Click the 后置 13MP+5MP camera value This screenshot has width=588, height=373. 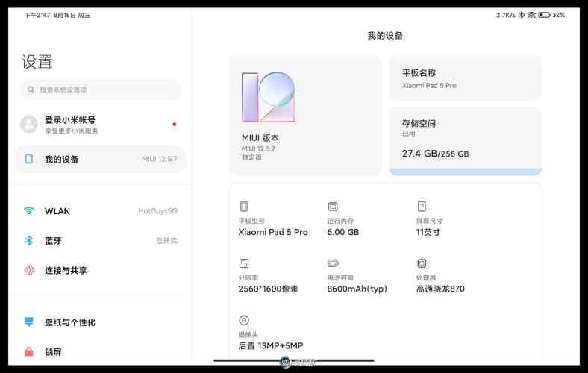(271, 345)
